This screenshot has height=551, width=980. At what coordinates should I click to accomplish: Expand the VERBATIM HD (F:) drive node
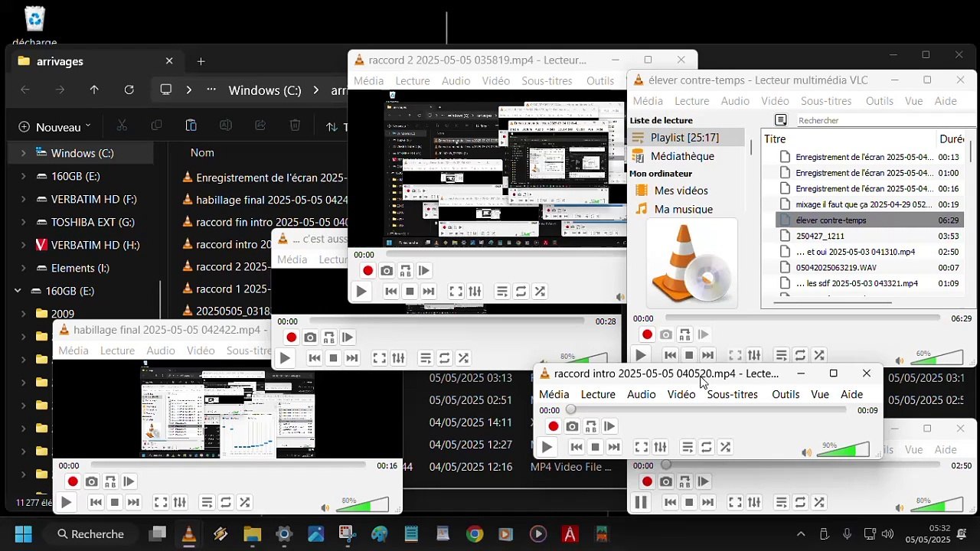pyautogui.click(x=23, y=199)
